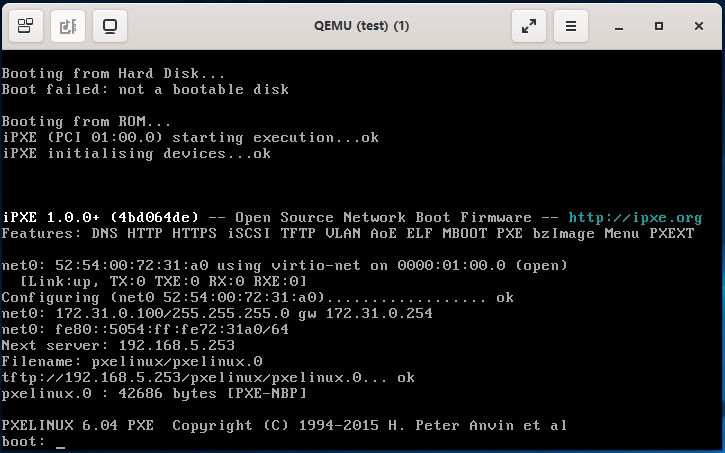Click the 'Filename: pxelinux/pxelinux.0' line

[x=132, y=361]
